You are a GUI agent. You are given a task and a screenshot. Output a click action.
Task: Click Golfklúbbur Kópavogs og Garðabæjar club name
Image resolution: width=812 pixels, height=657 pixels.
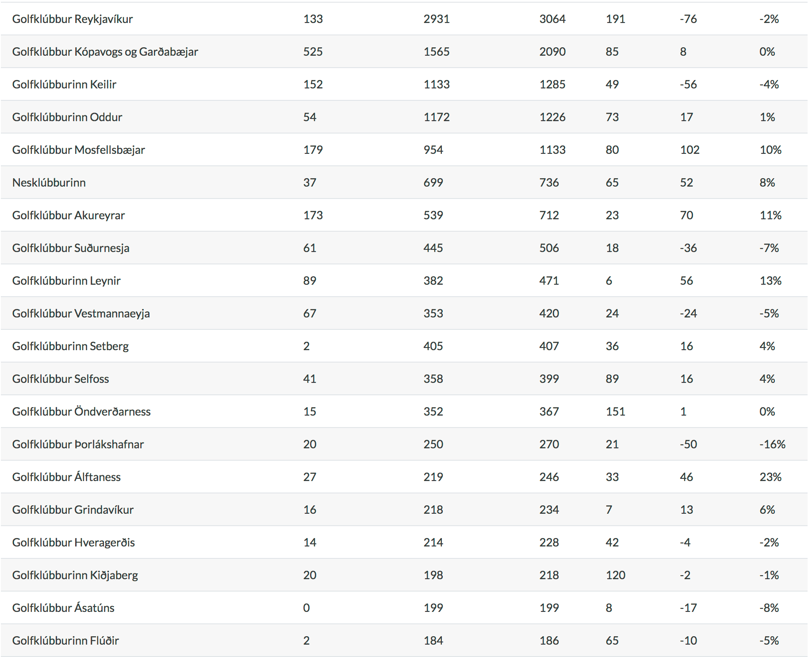[105, 52]
